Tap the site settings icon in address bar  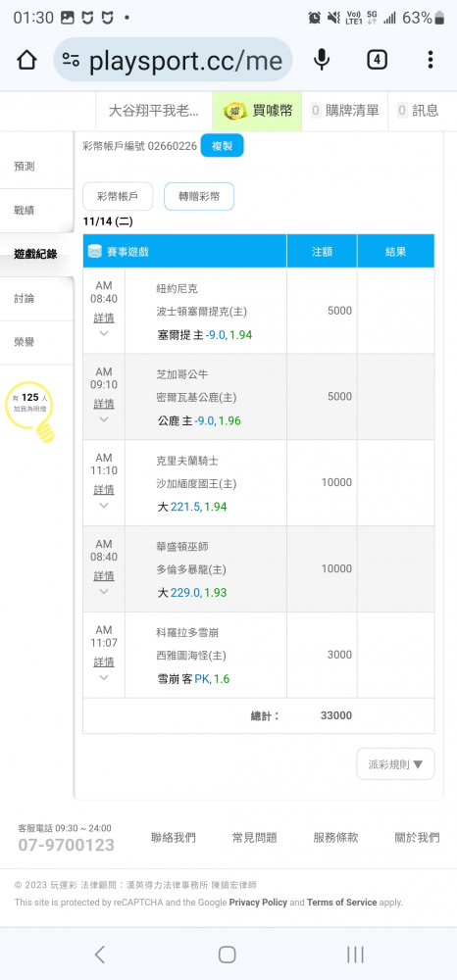tap(71, 60)
